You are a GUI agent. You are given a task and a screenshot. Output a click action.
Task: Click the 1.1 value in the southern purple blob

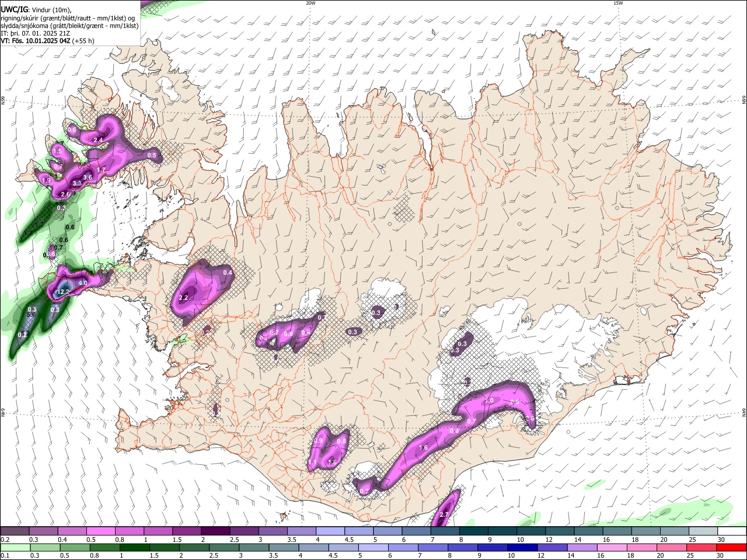pyautogui.click(x=313, y=463)
